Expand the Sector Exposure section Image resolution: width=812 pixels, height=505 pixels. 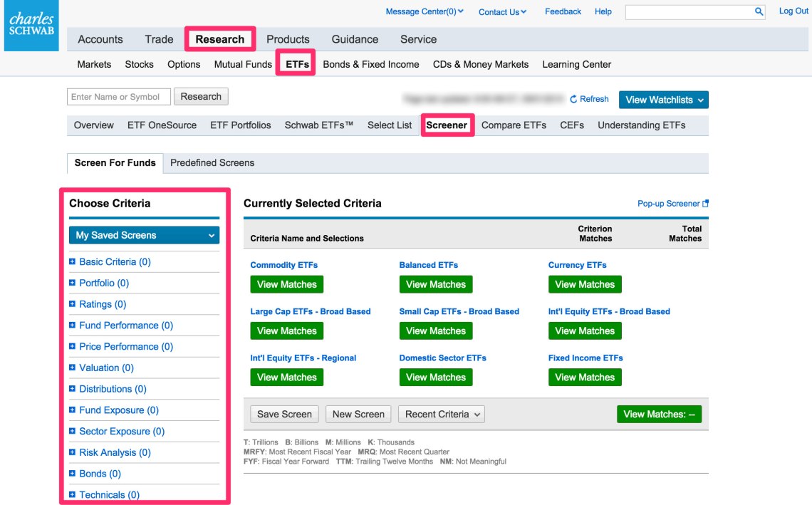click(x=117, y=432)
